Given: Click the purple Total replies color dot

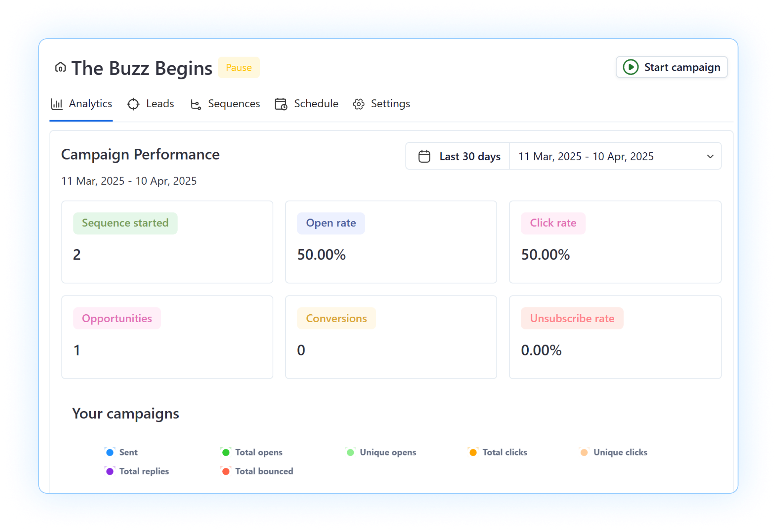Looking at the screenshot, I should pos(110,471).
